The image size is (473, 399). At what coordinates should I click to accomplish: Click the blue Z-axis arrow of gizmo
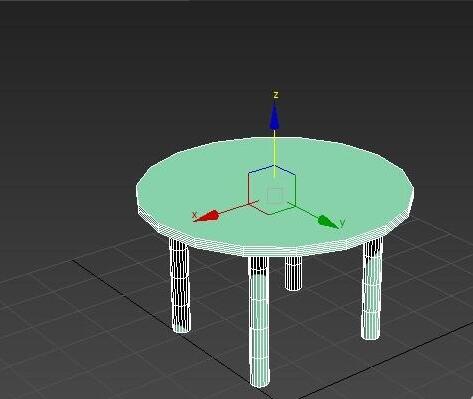(274, 116)
